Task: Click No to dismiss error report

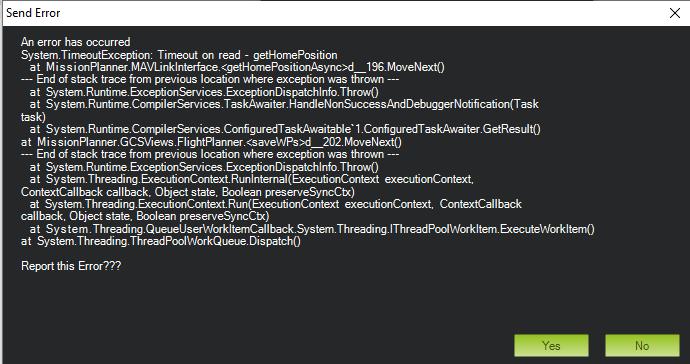Action: coord(642,346)
